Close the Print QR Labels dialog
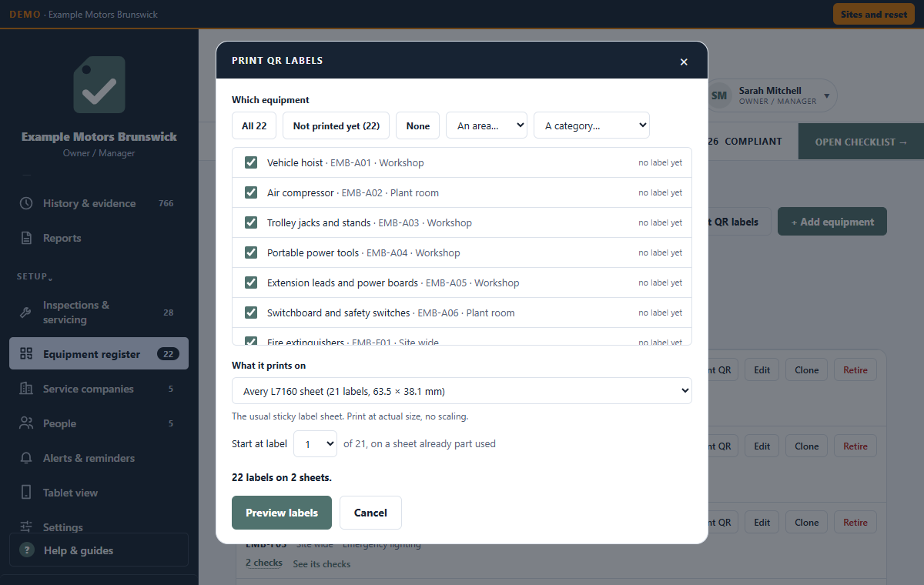 click(684, 62)
